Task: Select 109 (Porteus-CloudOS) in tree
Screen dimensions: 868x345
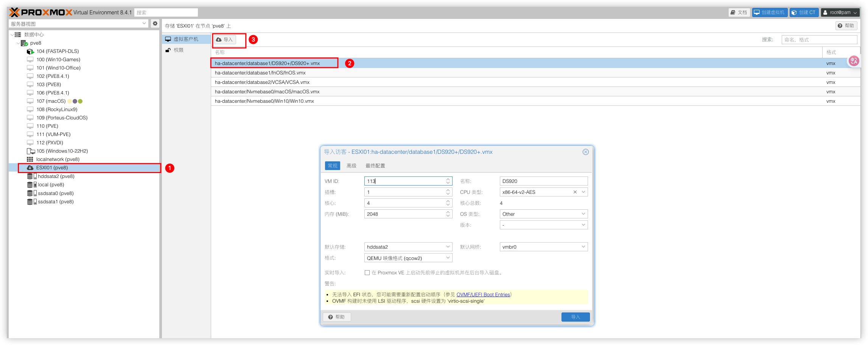Action: [x=62, y=118]
